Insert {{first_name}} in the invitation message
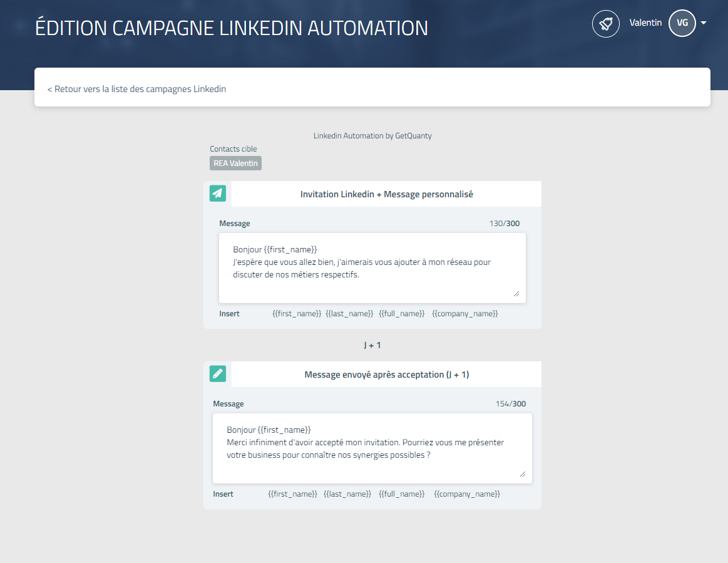 point(297,314)
